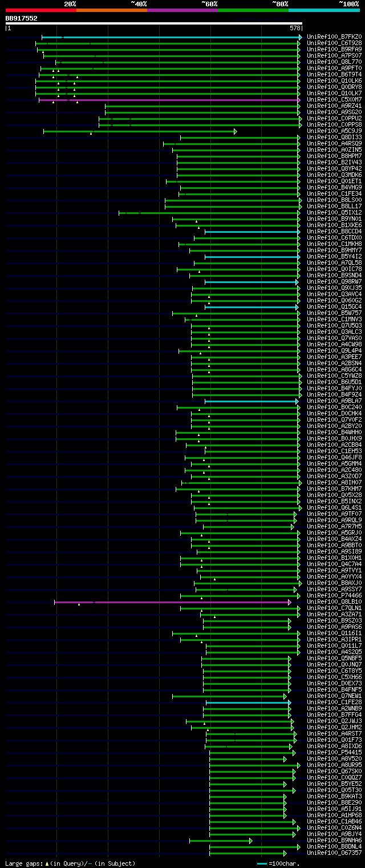Select the UniRef100_Q67357 label

point(334,853)
